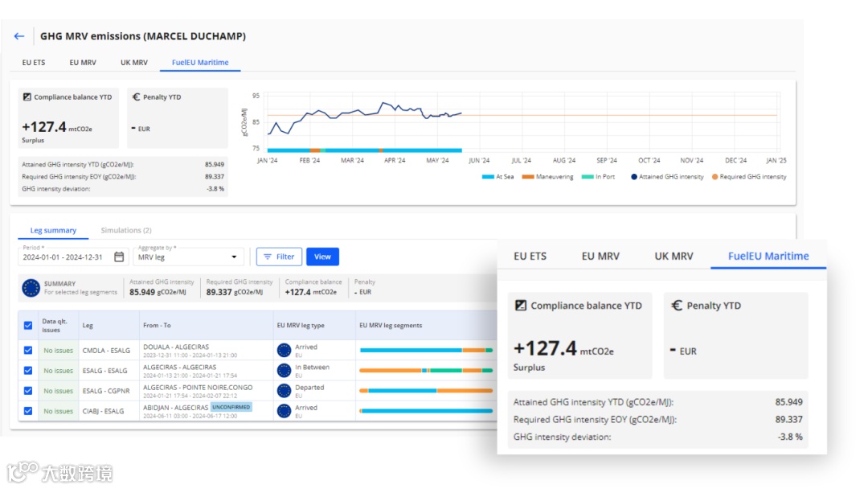Click the segment bar for the ESALG - CGPNR leg
Viewport: 868px width, 489px height.
[426, 390]
